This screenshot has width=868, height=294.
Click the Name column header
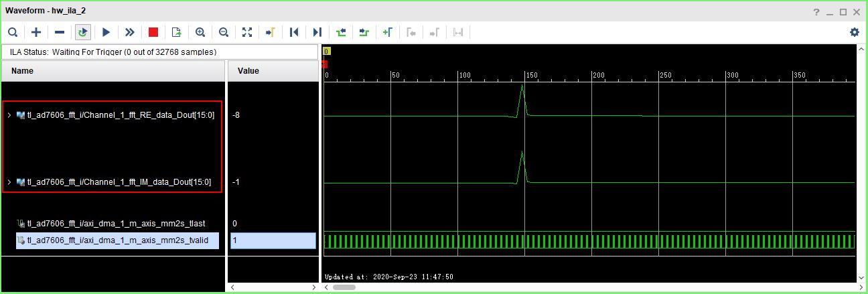pos(23,71)
